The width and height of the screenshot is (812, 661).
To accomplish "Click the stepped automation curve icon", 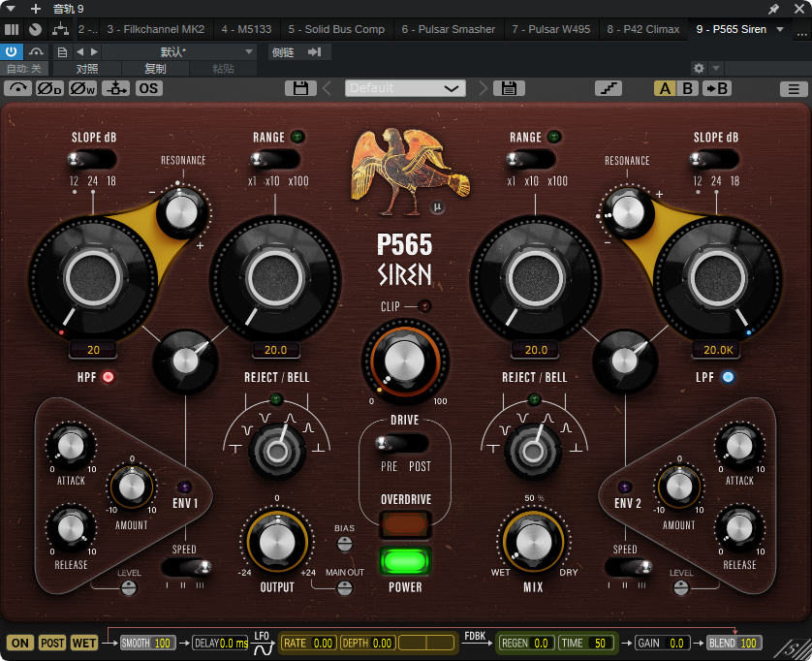I will [x=609, y=88].
